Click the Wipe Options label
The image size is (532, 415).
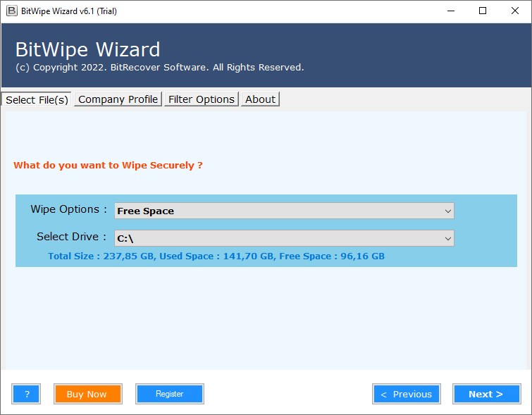coord(69,209)
